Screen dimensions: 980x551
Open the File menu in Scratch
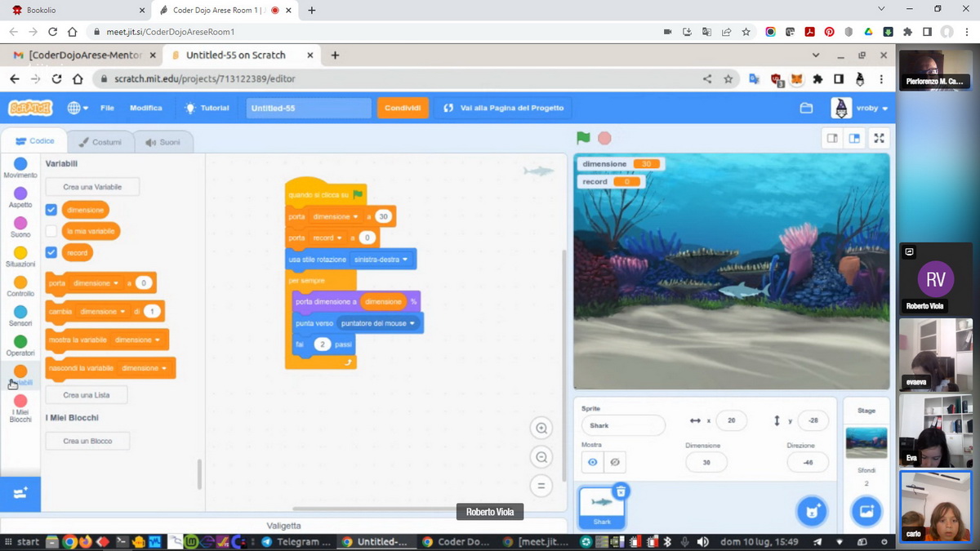(x=107, y=108)
